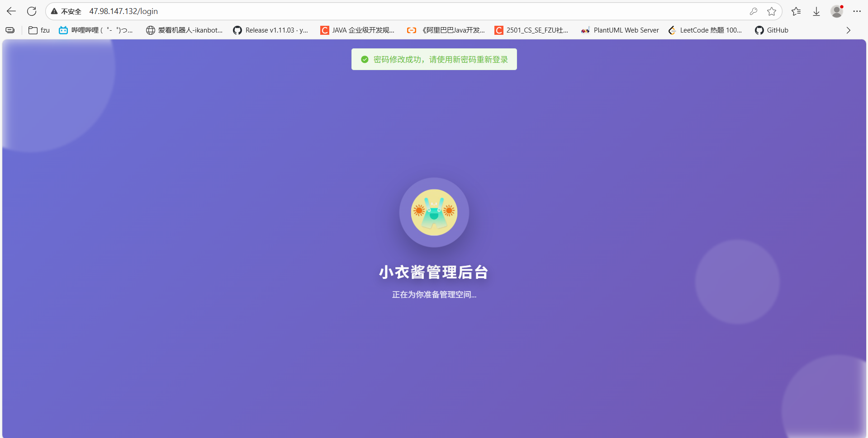Open browser settings and more menu
Viewport: 868px width, 438px height.
click(x=857, y=11)
